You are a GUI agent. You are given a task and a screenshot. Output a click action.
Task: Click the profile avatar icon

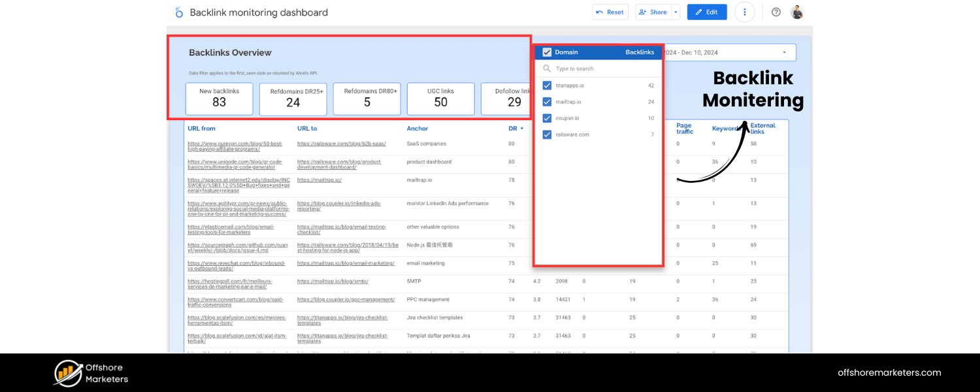click(x=798, y=11)
